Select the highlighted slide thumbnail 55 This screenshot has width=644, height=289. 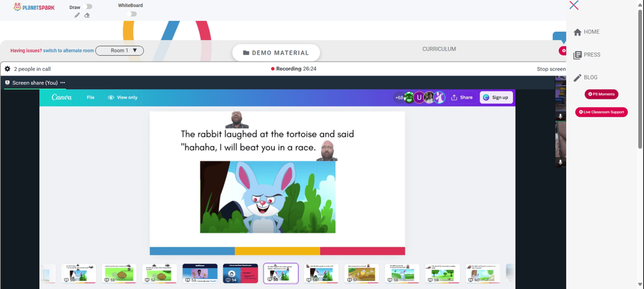click(281, 274)
